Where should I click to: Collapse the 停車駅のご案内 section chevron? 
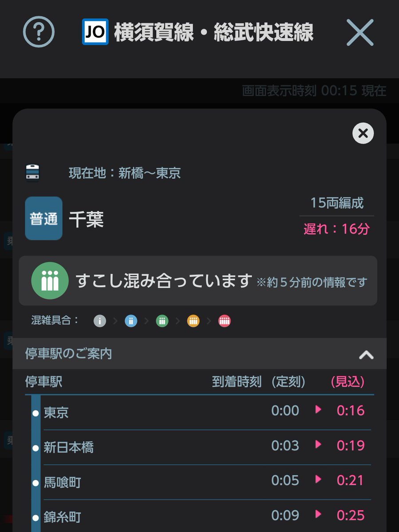tap(366, 354)
